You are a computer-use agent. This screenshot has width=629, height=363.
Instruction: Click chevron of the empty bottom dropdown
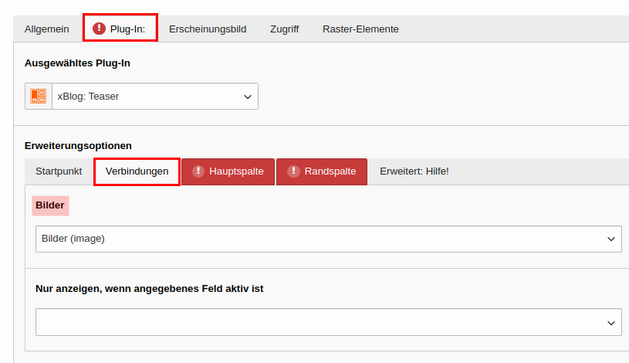click(611, 323)
